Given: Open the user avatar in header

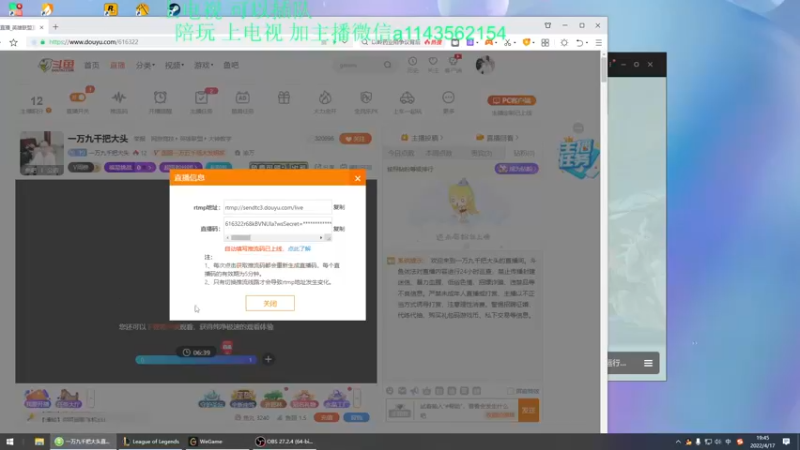Looking at the screenshot, I should click(x=485, y=65).
